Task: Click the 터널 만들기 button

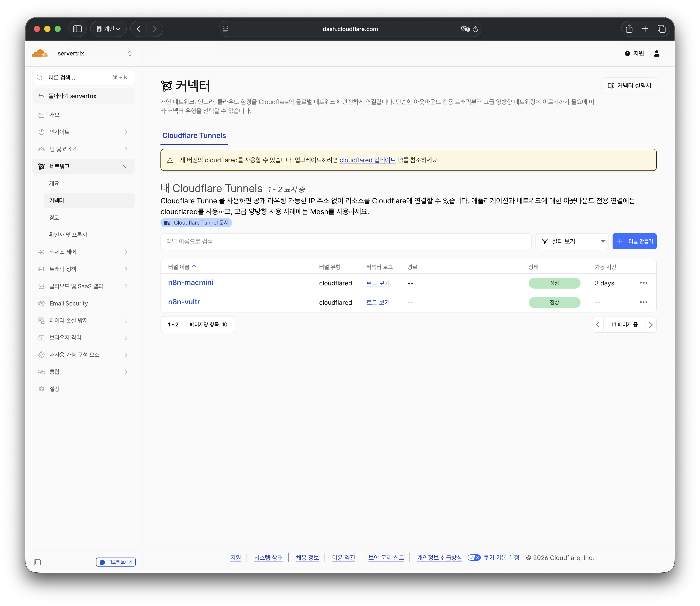Action: [634, 241]
